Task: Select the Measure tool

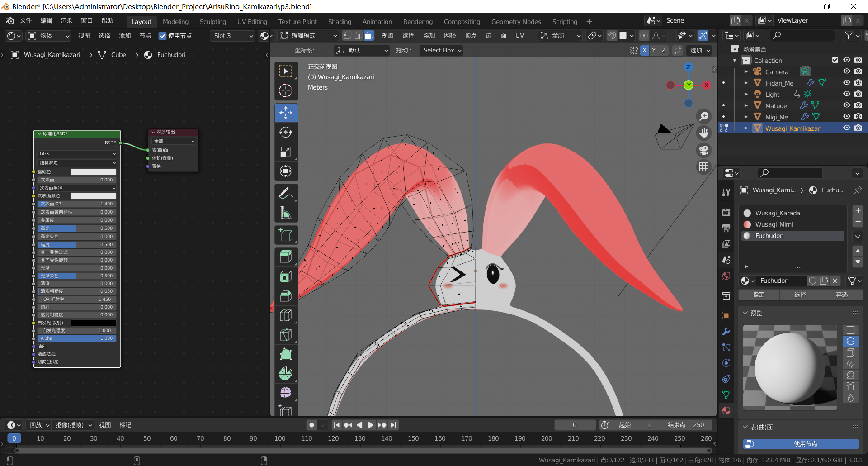Action: (286, 213)
